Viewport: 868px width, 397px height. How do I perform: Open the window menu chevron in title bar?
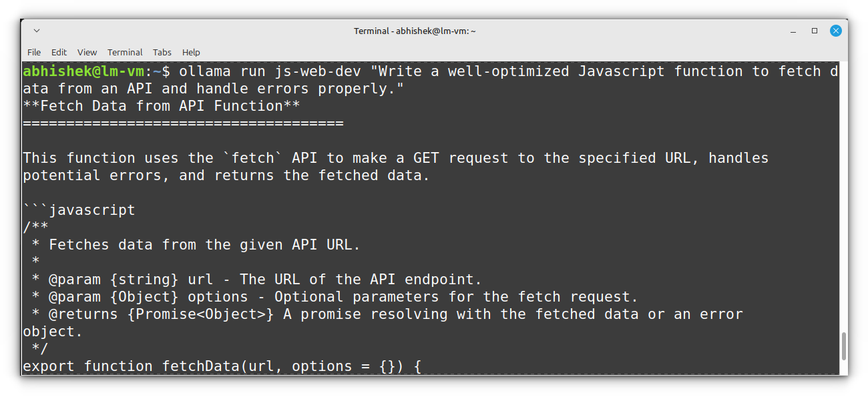37,31
